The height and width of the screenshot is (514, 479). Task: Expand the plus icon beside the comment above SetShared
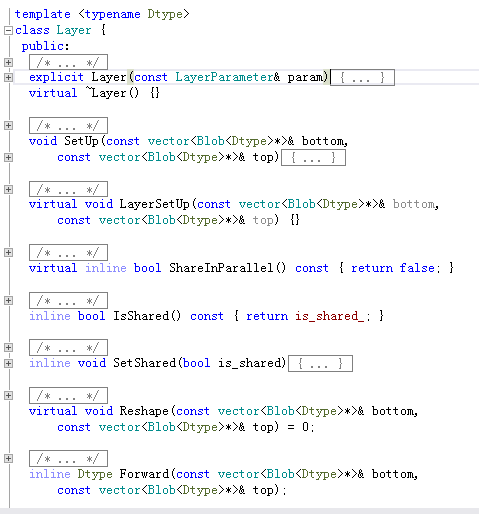(x=8, y=347)
